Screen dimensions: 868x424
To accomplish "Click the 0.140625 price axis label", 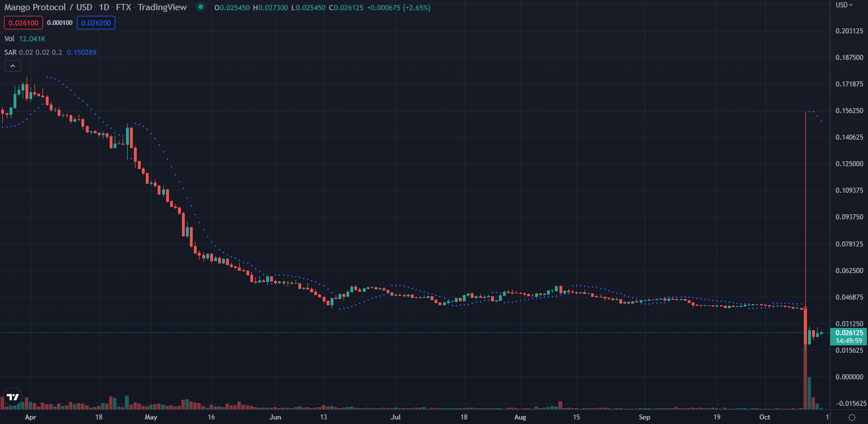I will point(849,137).
